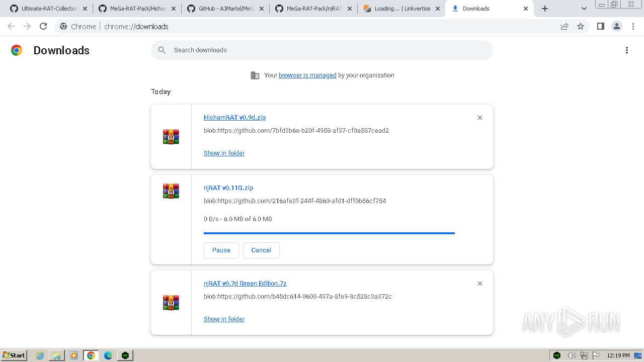644x362 pixels.
Task: Open the Windows Start menu
Action: [14, 355]
